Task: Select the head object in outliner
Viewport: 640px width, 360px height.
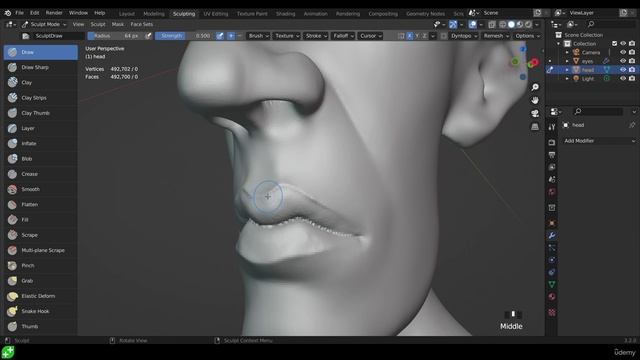Action: point(588,70)
